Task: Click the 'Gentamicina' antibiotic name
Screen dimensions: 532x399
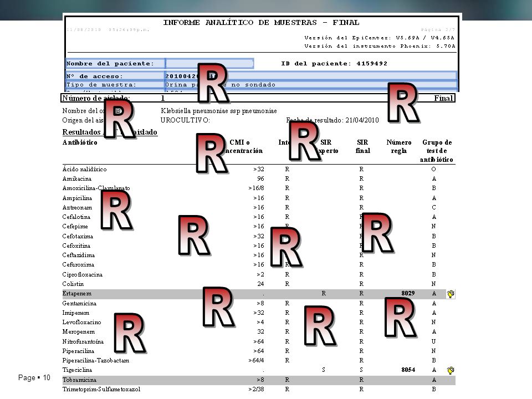Action: 79,303
